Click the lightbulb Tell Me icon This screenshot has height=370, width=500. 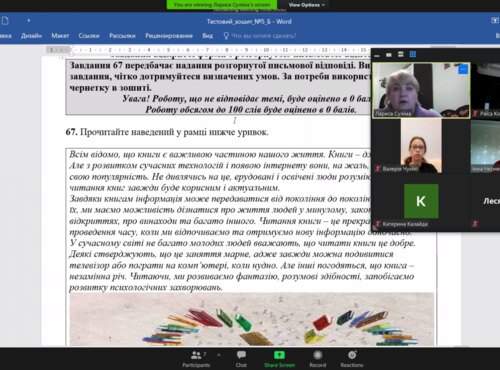[x=226, y=36]
